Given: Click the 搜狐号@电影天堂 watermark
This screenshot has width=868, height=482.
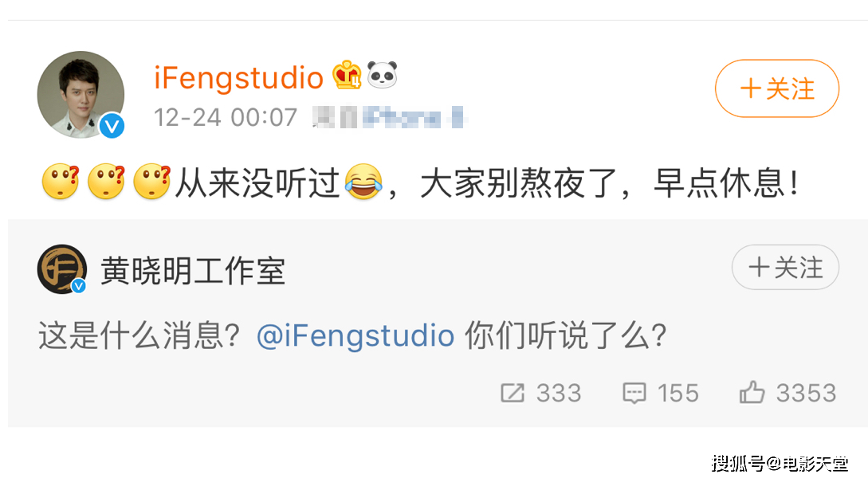Looking at the screenshot, I should (x=779, y=463).
